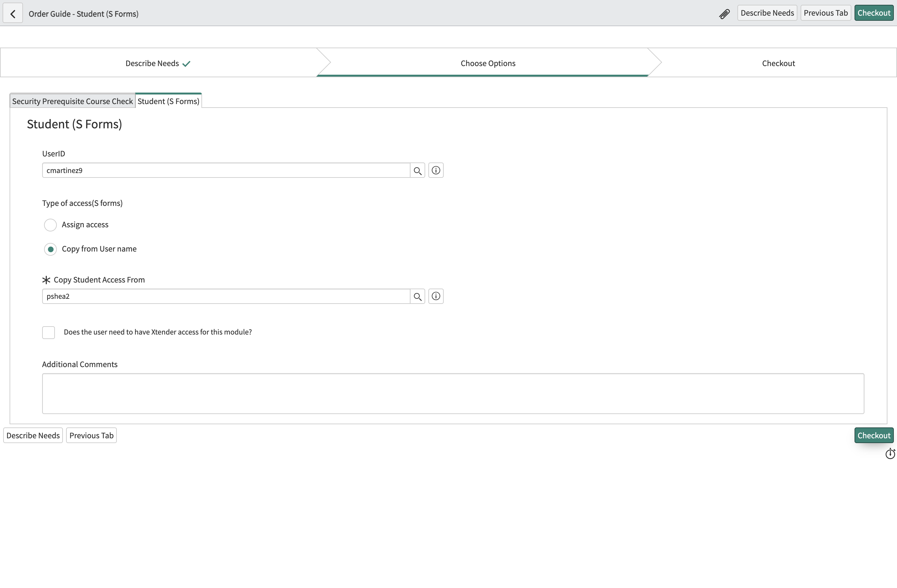Click bottom Describe Needs button
This screenshot has width=897, height=588.
(x=33, y=435)
